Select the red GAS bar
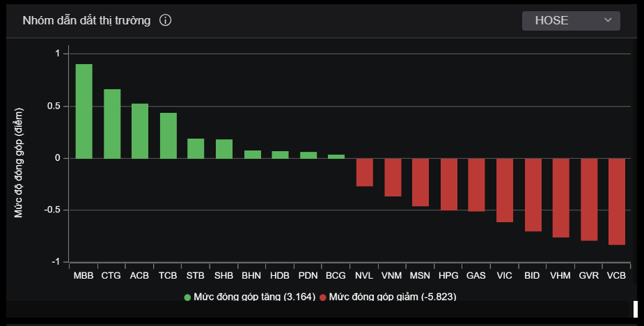644x326 pixels. pos(476,185)
